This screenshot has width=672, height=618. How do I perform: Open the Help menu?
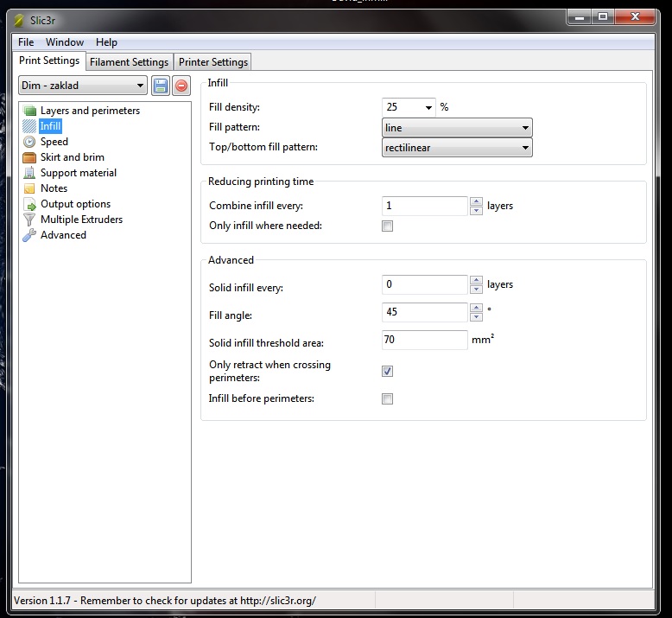[x=106, y=42]
